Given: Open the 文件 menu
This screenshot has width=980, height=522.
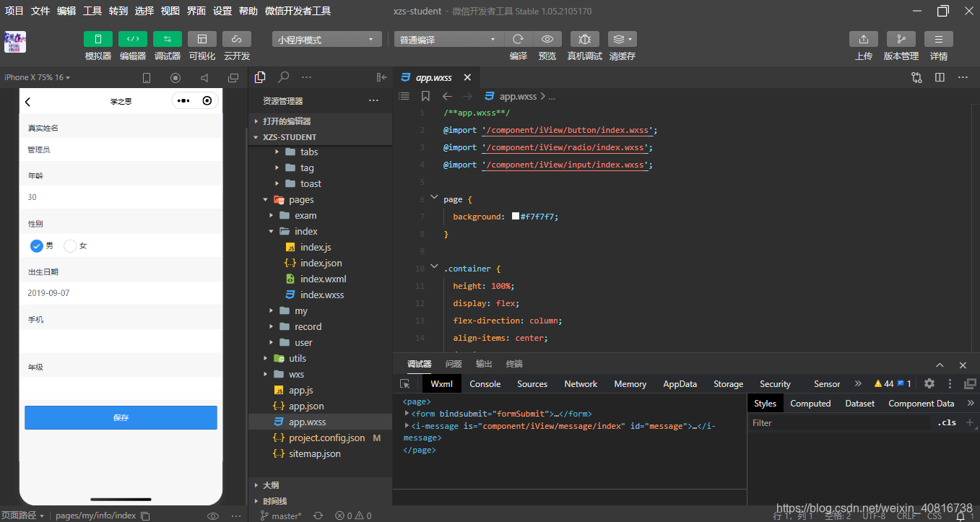Looking at the screenshot, I should (x=40, y=11).
